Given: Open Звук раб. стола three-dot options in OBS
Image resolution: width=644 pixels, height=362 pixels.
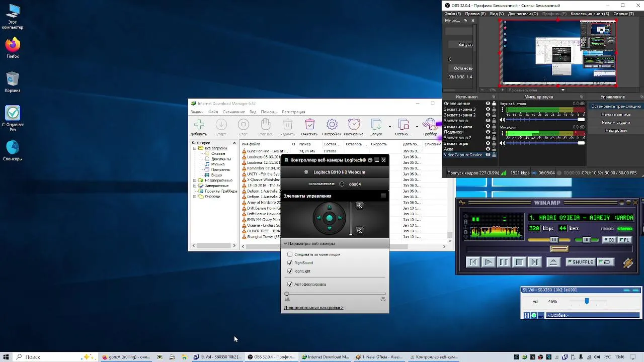Looking at the screenshot, I should [x=502, y=110].
